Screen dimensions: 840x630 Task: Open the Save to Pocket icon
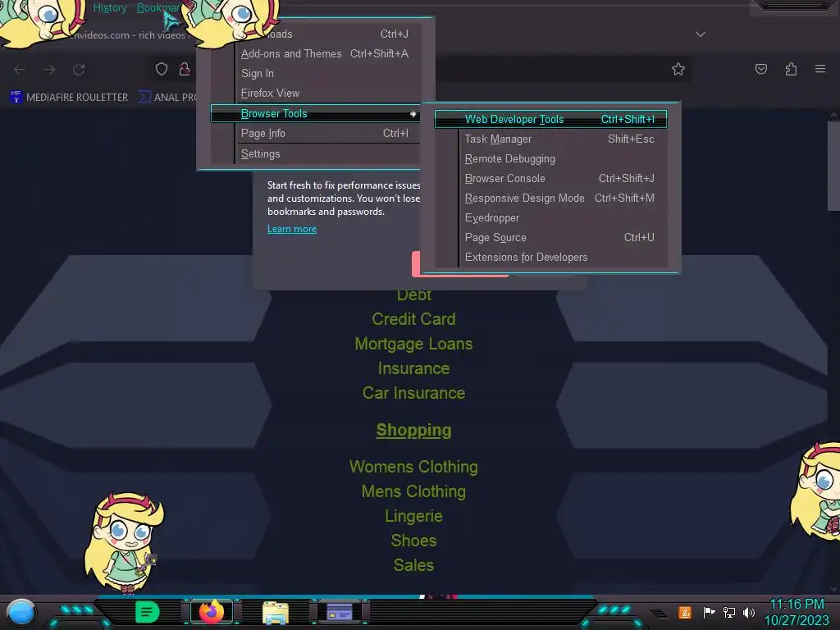[761, 69]
